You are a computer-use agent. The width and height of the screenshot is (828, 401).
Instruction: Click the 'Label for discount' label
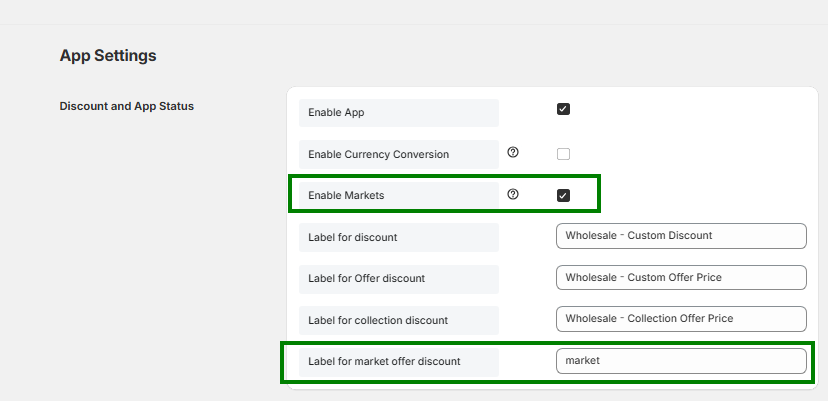click(x=353, y=237)
